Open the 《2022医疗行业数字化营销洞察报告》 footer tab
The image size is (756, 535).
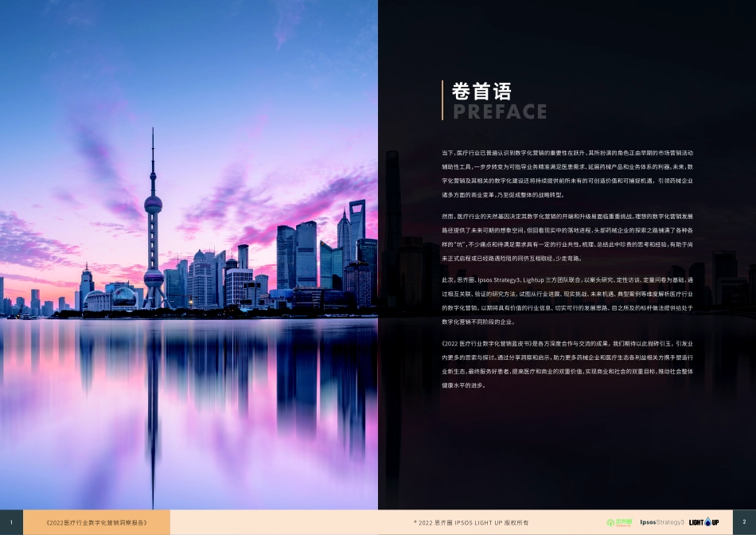click(x=95, y=522)
